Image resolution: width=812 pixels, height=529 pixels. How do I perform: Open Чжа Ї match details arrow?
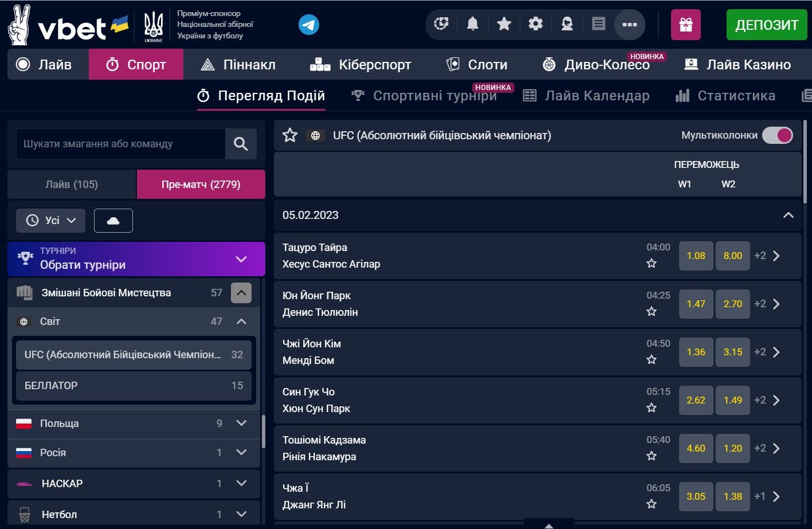[x=776, y=496]
